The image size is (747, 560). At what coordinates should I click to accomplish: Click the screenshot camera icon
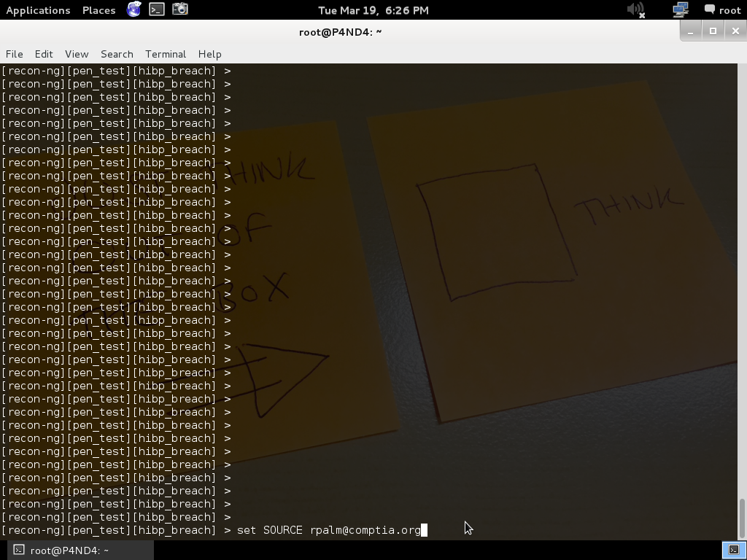[180, 9]
